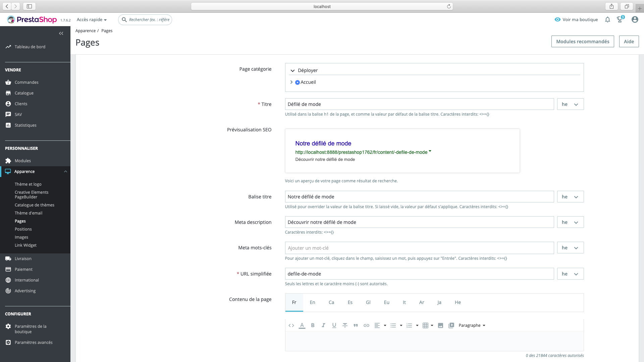Insert an image into page content

pyautogui.click(x=440, y=325)
